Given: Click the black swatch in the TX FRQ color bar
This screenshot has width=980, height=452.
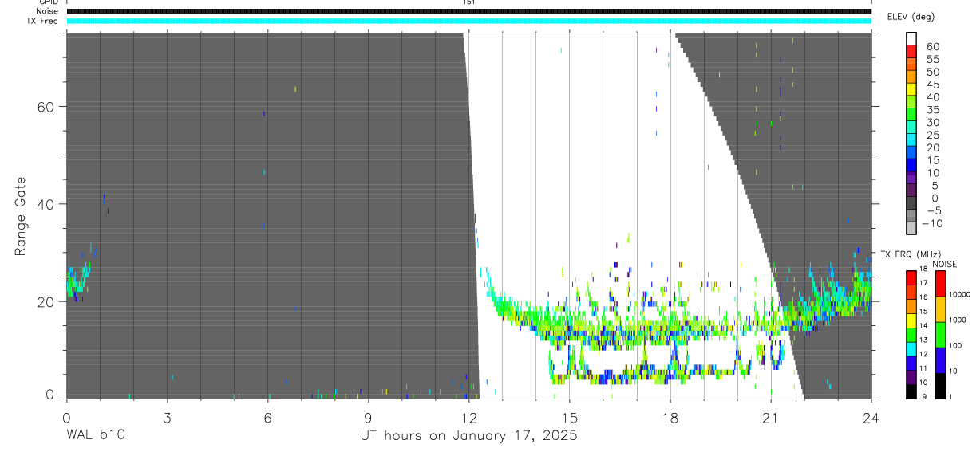Looking at the screenshot, I should pyautogui.click(x=911, y=391).
